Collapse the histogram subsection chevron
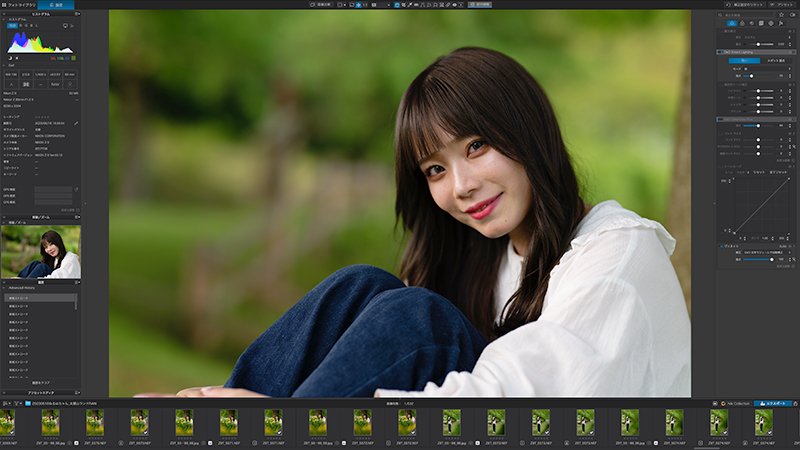The height and width of the screenshot is (450, 800). 4,19
